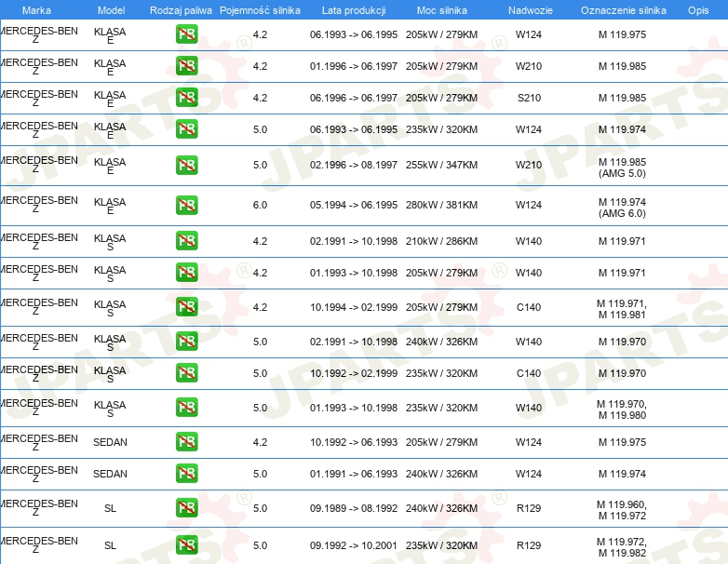Click the fuel icon in the S210 row
This screenshot has height=564, width=728.
click(186, 98)
